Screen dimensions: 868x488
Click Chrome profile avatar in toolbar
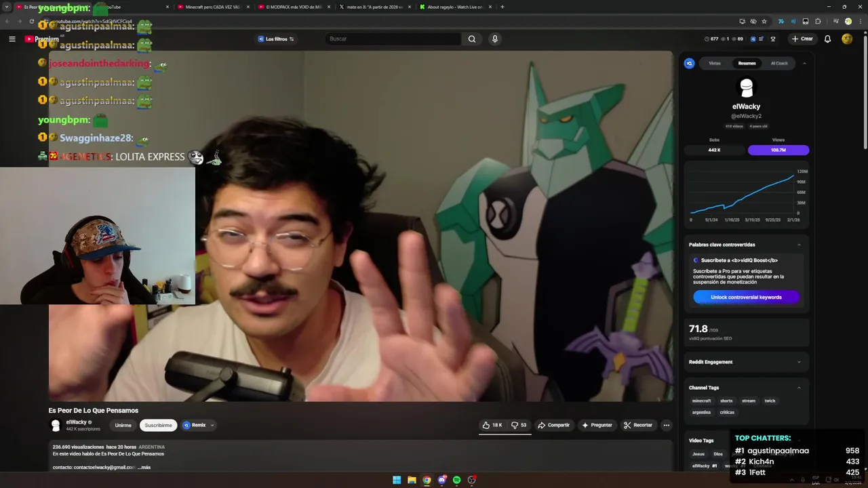coord(848,21)
